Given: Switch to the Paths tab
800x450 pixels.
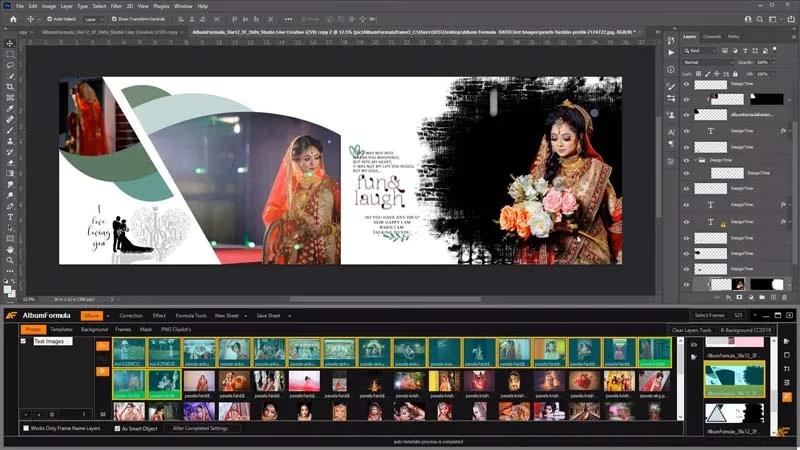Looking at the screenshot, I should point(733,37).
